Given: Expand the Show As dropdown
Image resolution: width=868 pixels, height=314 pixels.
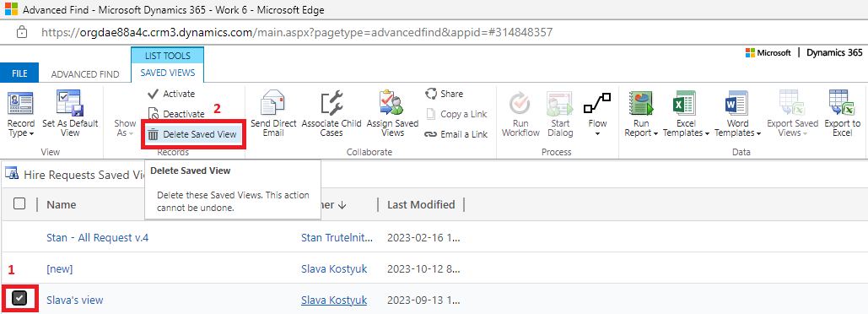Looking at the screenshot, I should pyautogui.click(x=125, y=128).
